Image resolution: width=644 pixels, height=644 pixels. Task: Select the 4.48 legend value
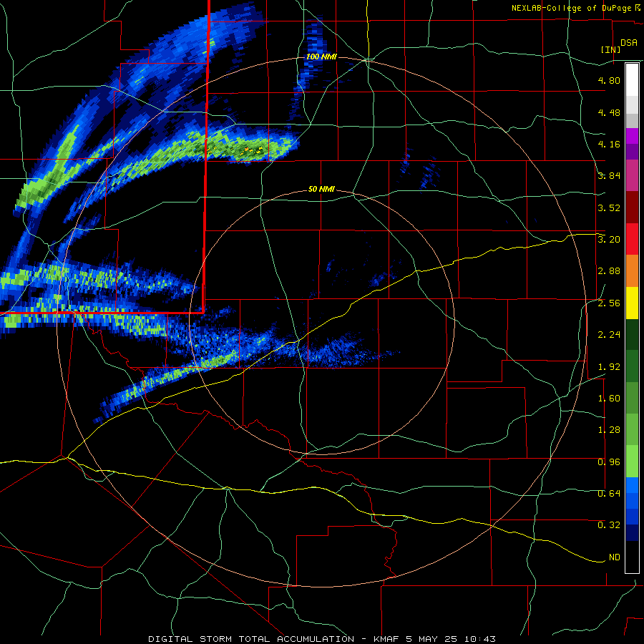(609, 112)
